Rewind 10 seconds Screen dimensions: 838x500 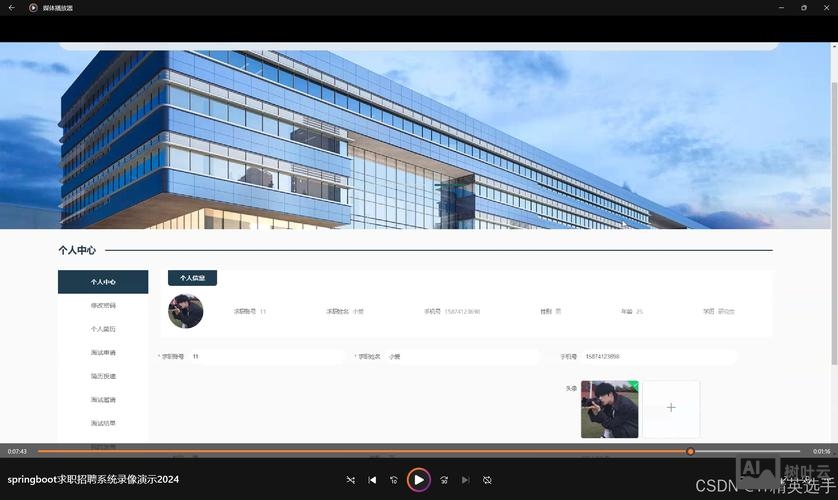coord(394,480)
